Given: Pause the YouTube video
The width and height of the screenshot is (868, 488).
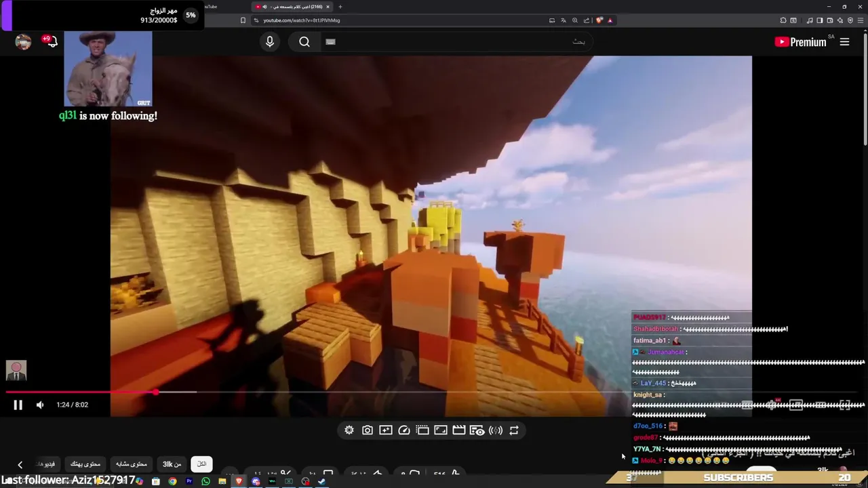Looking at the screenshot, I should tap(18, 405).
